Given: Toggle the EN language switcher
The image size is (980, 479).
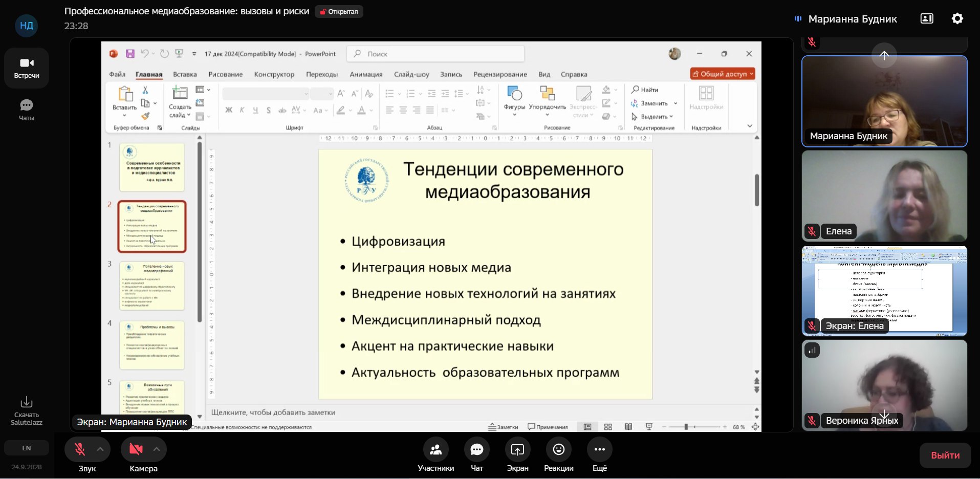Looking at the screenshot, I should click(27, 448).
